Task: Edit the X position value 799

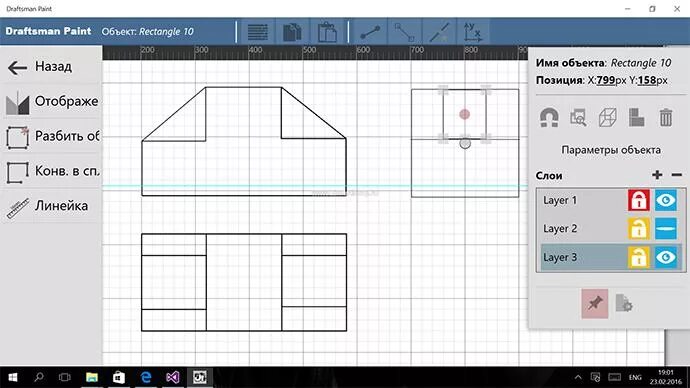Action: tap(606, 81)
